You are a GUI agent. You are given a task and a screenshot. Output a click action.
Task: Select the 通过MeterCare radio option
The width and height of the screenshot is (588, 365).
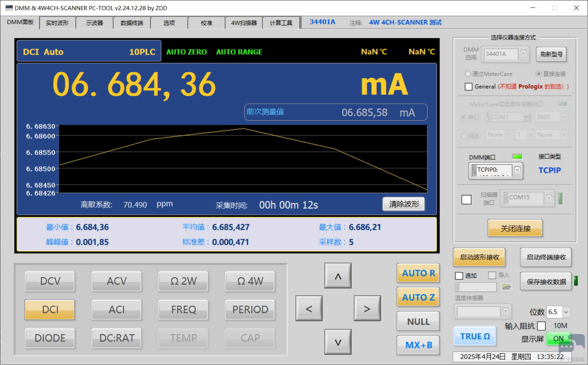[468, 74]
